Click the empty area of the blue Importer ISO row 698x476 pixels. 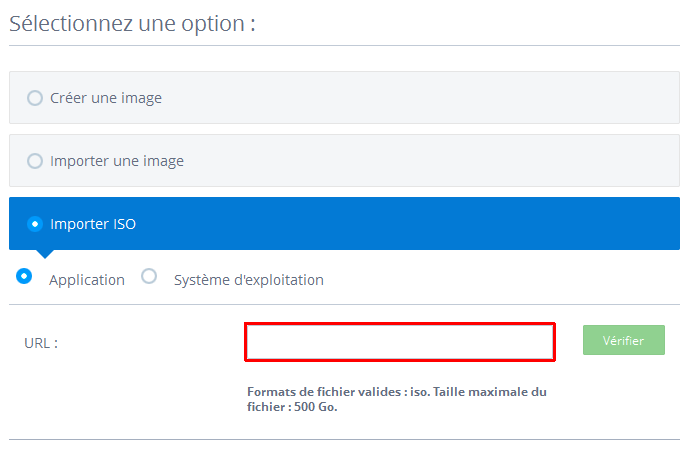[x=401, y=224]
